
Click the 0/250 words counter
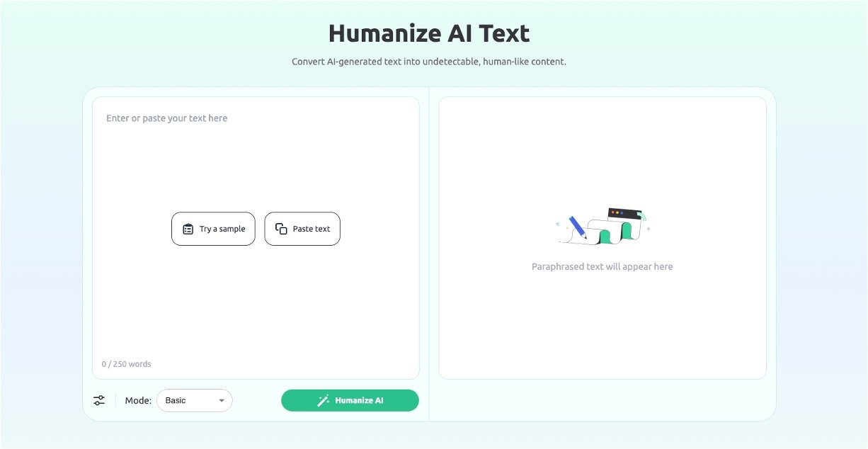126,363
